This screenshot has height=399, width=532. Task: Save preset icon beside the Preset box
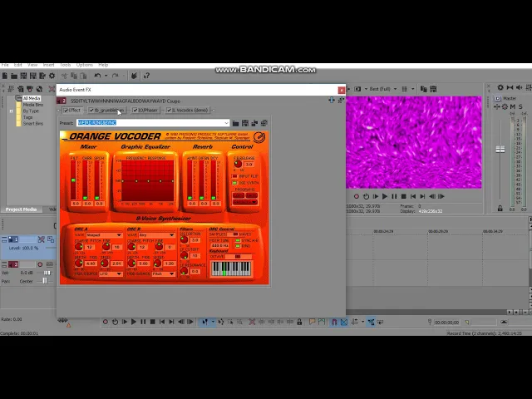pos(245,123)
